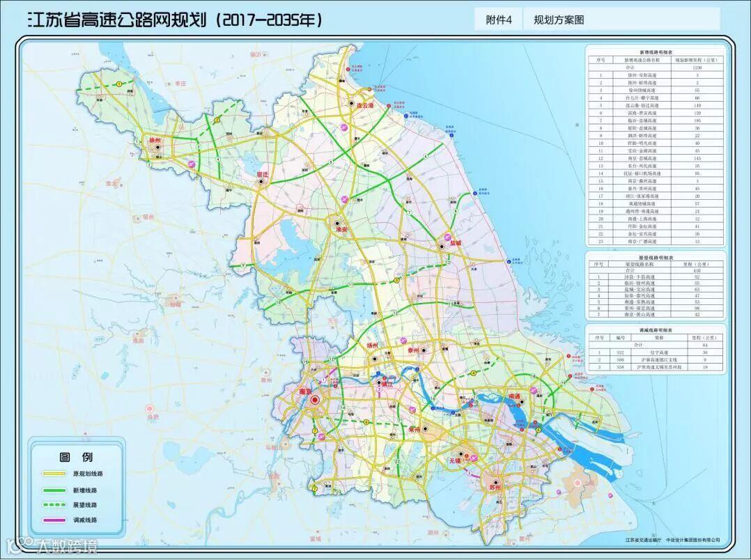Click the 宿迁 city dot marker
Image resolution: width=751 pixels, height=560 pixels.
(261, 182)
